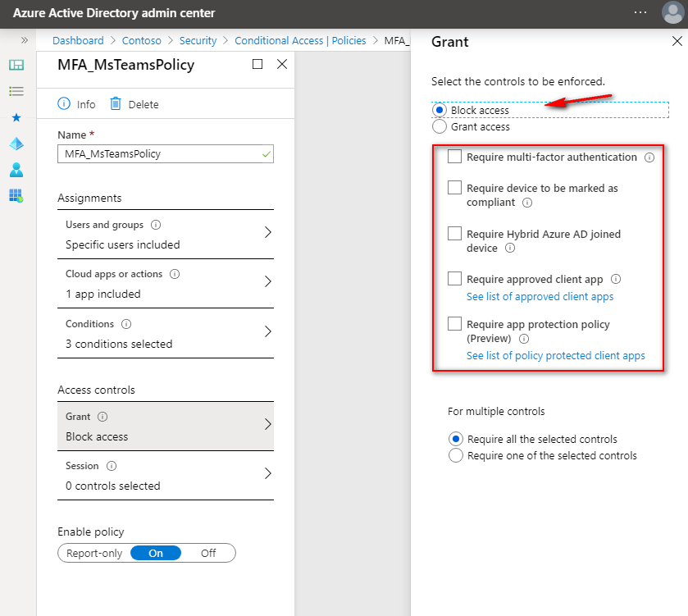Expand Session controls chevron
The width and height of the screenshot is (688, 616).
click(267, 473)
